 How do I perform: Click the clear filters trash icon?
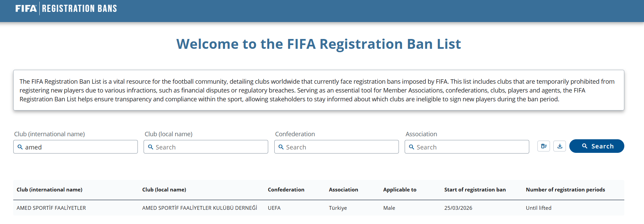(544, 146)
